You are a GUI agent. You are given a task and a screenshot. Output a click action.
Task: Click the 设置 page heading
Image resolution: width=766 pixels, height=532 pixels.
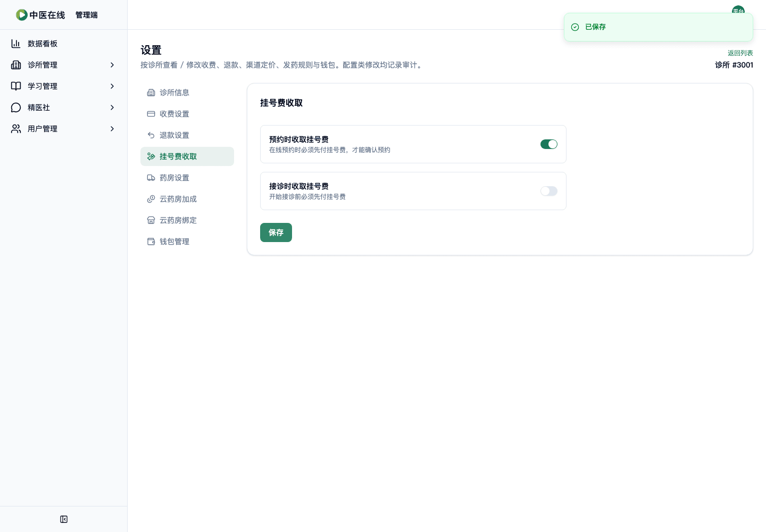(x=151, y=50)
